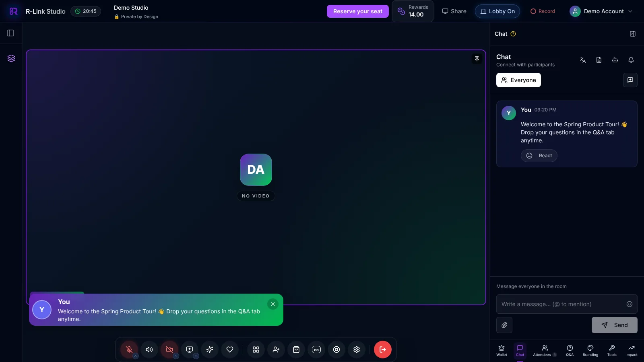The image size is (644, 362).
Task: Open chat bot assistant icon
Action: pyautogui.click(x=615, y=60)
